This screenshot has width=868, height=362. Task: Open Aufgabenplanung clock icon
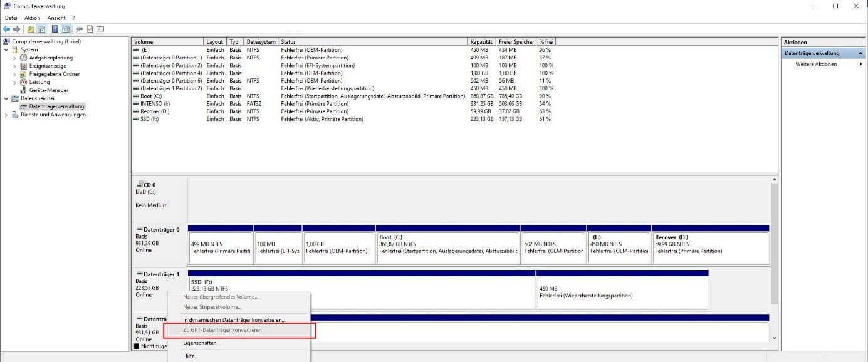click(x=24, y=58)
